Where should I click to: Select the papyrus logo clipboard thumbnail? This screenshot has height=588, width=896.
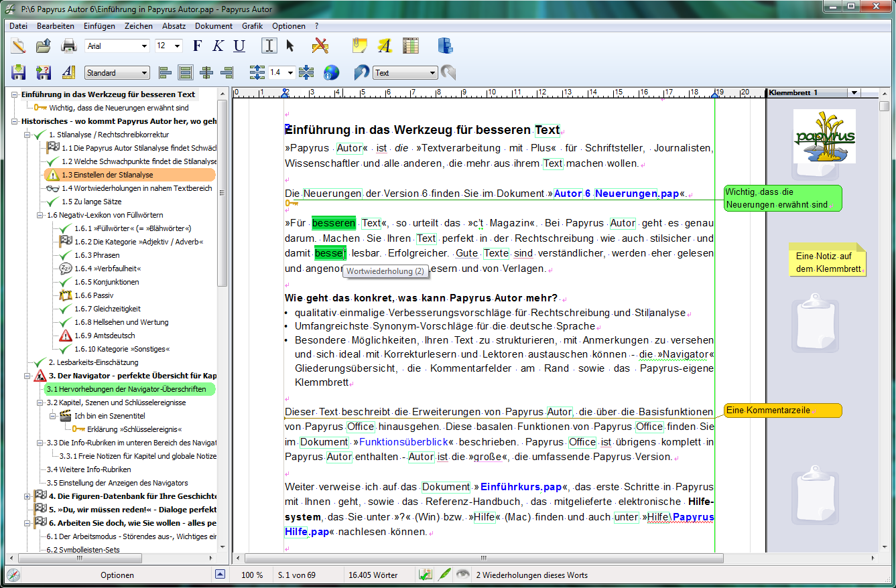(x=824, y=137)
